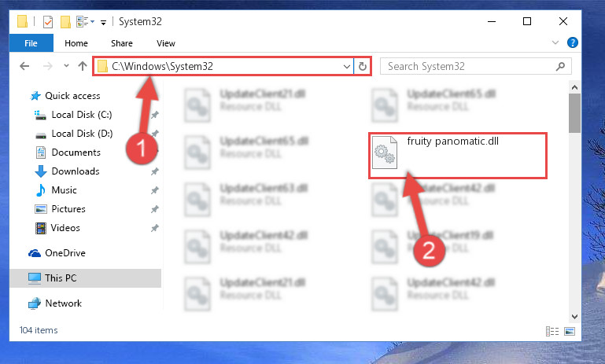
Task: Expand the address bar history dropdown
Action: (346, 66)
